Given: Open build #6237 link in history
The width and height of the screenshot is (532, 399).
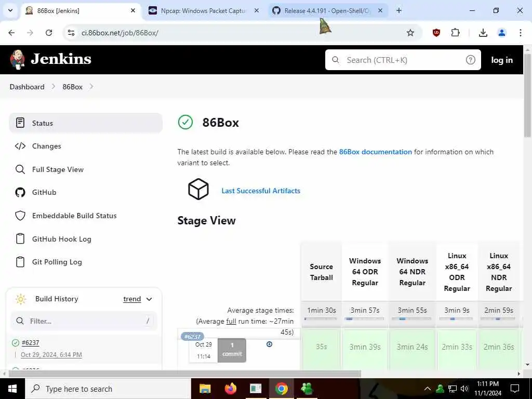Looking at the screenshot, I should pos(31,343).
